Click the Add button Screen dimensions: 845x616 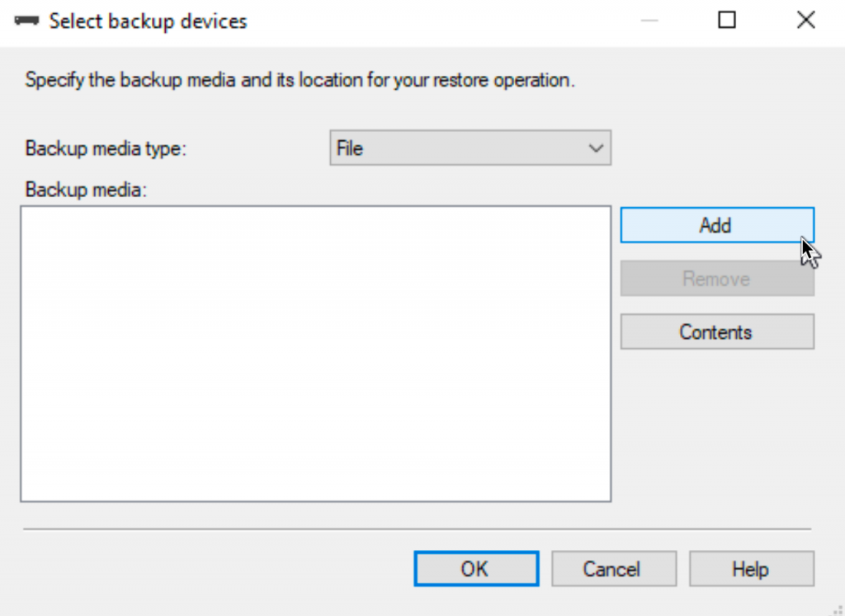pos(717,225)
